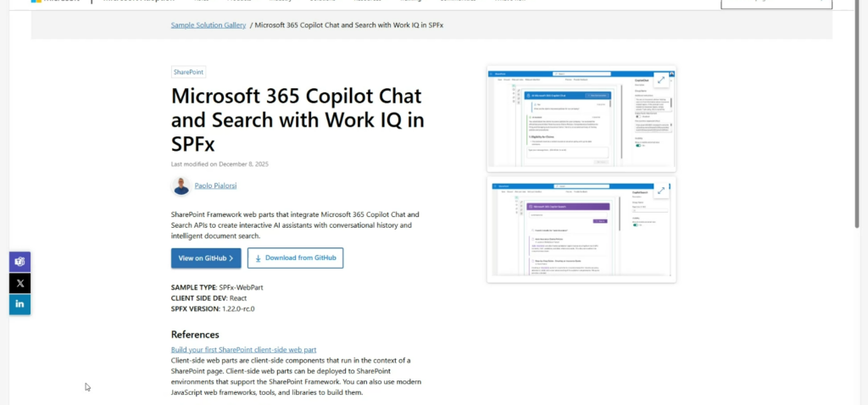Share page via Microsoft Teams icon
The image size is (868, 405).
coord(20,262)
